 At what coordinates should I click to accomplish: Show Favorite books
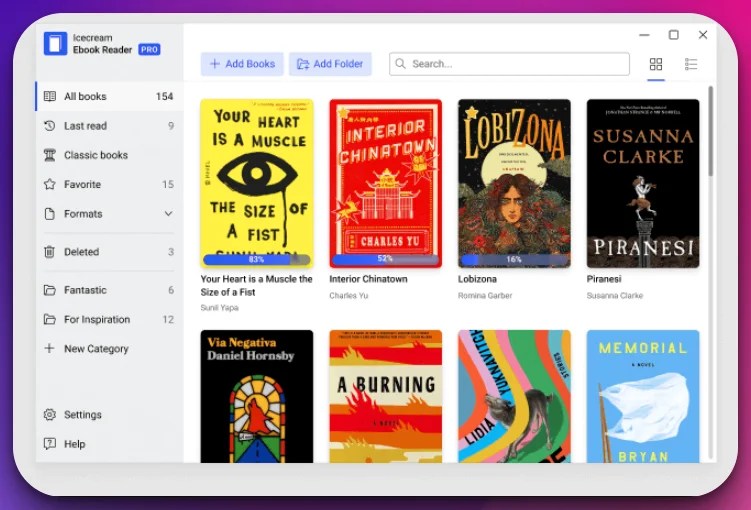[x=109, y=184]
